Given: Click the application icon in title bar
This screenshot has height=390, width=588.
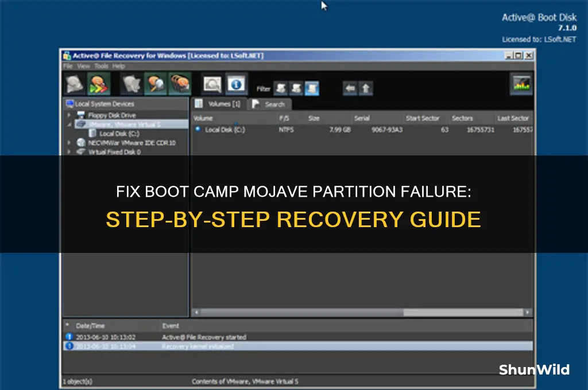Looking at the screenshot, I should click(x=67, y=56).
